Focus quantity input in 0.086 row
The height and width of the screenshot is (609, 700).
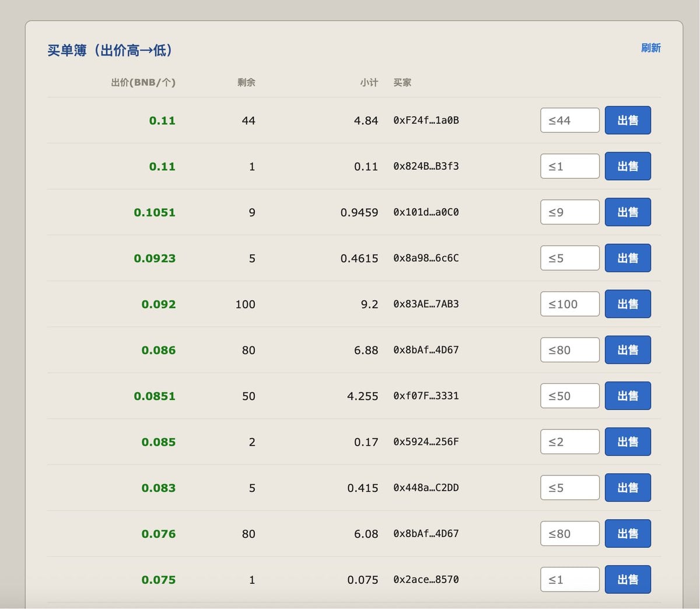point(570,350)
